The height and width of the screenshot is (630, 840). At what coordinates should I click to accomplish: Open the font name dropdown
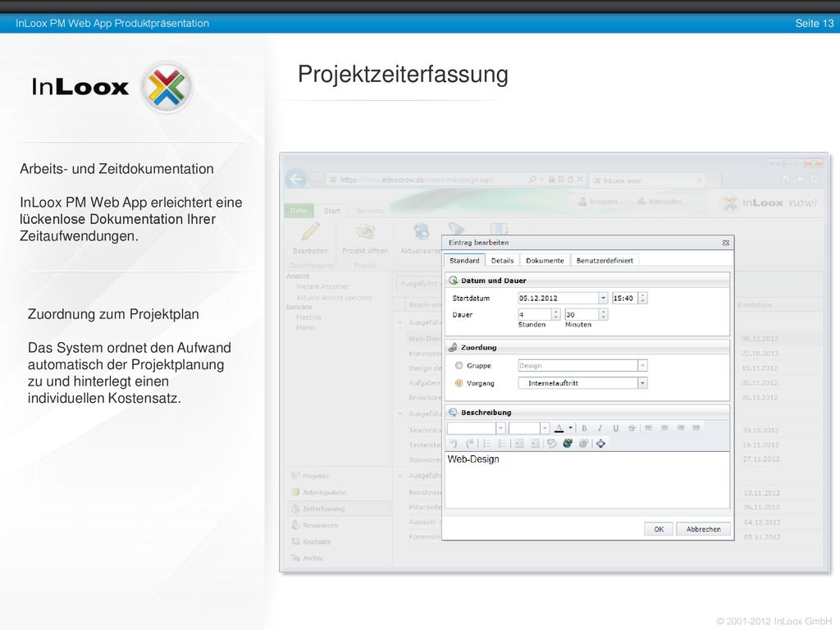[500, 428]
